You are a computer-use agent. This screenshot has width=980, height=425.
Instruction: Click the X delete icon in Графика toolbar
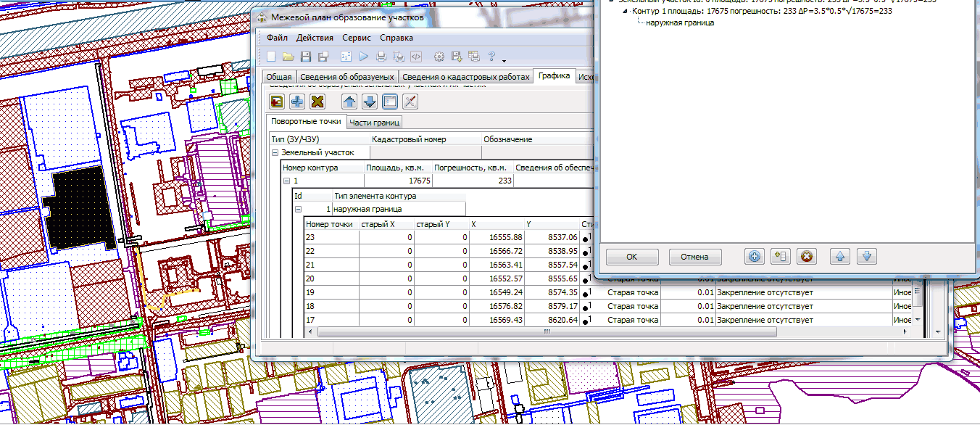(317, 102)
